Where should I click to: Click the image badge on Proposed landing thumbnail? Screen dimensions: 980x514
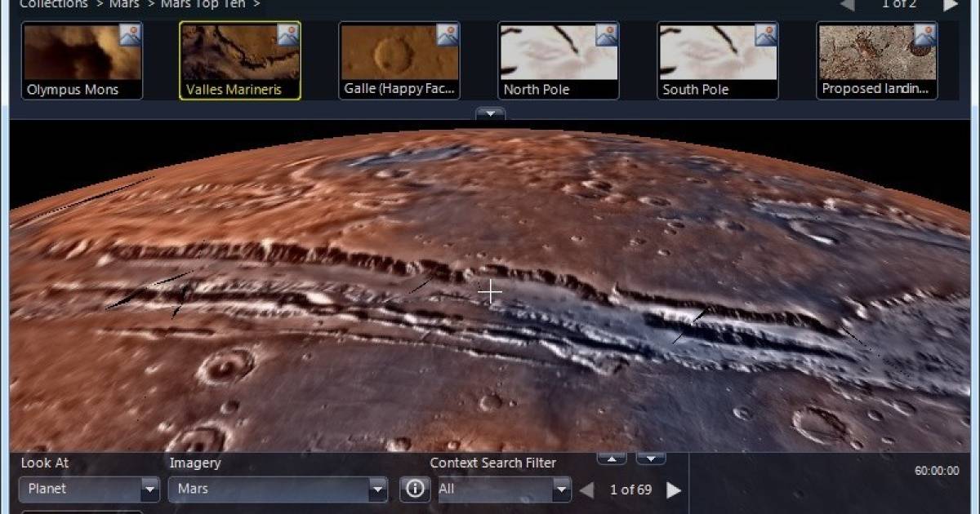(x=925, y=33)
